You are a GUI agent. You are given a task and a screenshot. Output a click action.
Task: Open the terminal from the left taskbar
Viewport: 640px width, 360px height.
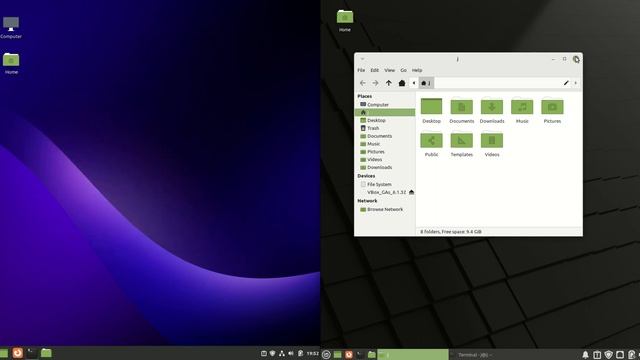(31, 353)
